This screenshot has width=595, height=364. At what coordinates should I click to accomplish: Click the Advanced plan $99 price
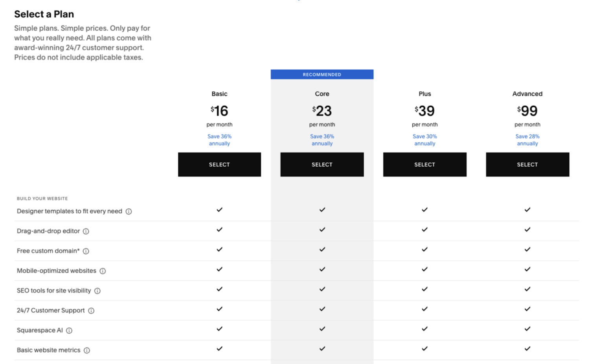tap(527, 111)
